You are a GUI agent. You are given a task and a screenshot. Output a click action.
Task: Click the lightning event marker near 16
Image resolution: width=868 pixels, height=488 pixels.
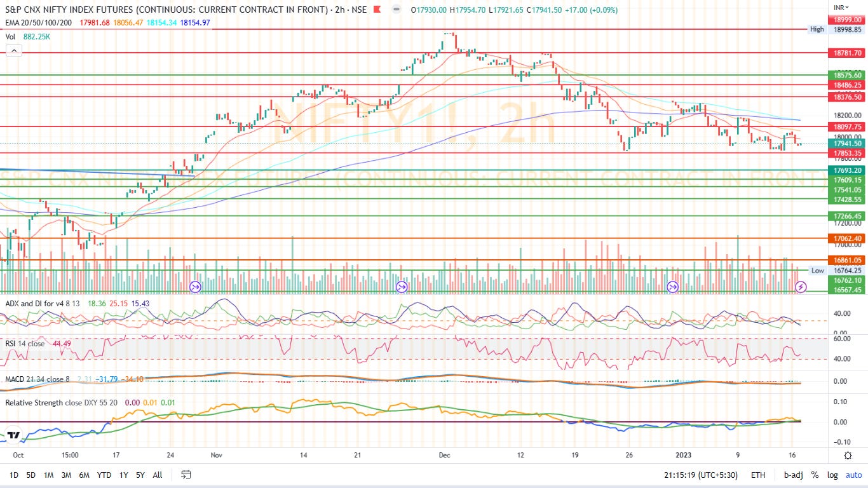(801, 287)
